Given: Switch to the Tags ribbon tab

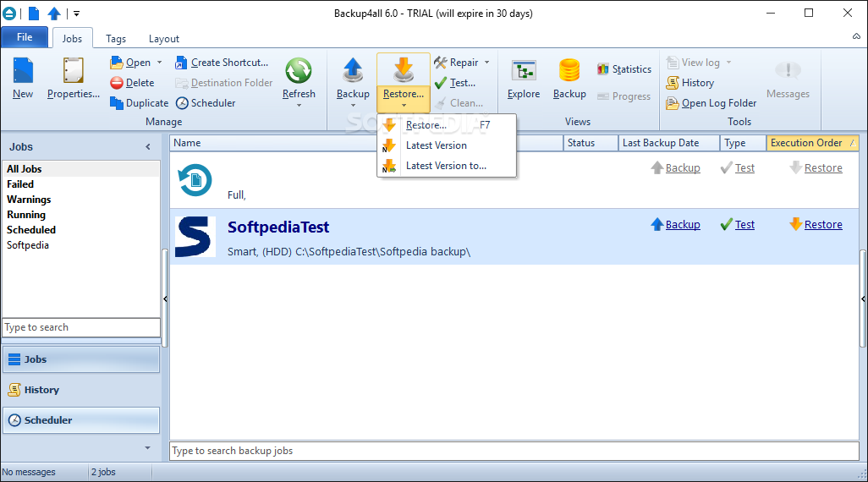Looking at the screenshot, I should coord(116,39).
